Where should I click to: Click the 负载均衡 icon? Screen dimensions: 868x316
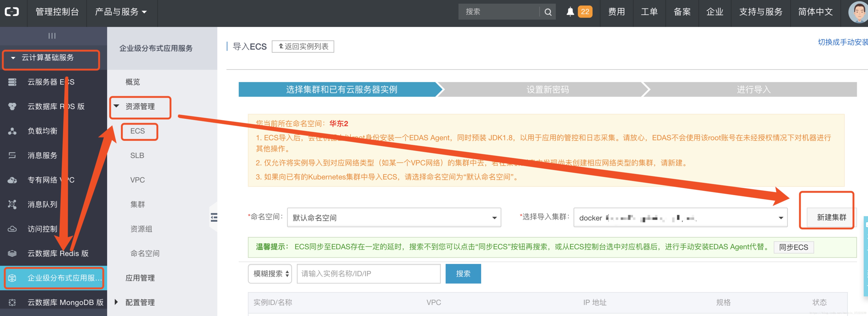[x=12, y=131]
